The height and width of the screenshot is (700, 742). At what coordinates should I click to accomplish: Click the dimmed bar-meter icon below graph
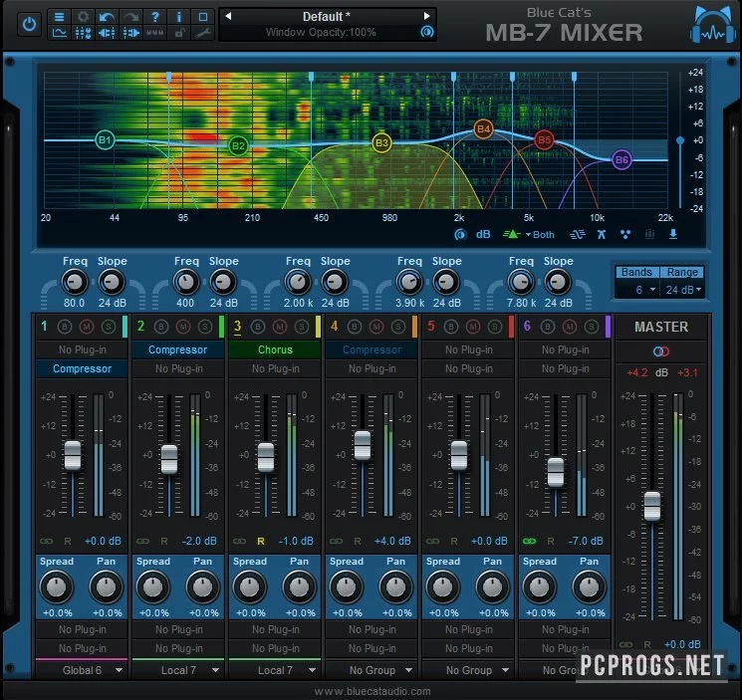[x=649, y=234]
